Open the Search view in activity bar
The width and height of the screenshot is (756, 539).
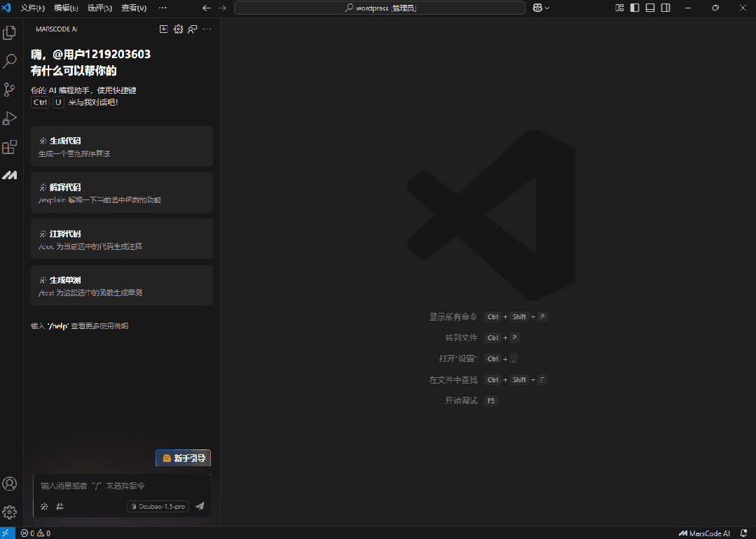[9, 61]
